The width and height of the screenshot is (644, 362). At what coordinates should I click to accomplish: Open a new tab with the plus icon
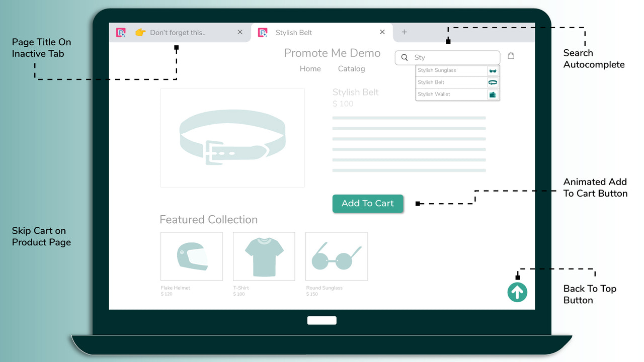click(404, 32)
